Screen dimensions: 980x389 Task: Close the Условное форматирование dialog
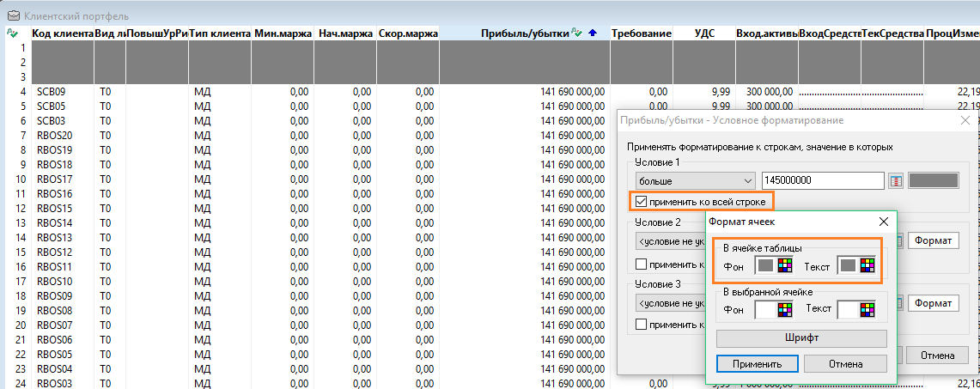click(965, 120)
